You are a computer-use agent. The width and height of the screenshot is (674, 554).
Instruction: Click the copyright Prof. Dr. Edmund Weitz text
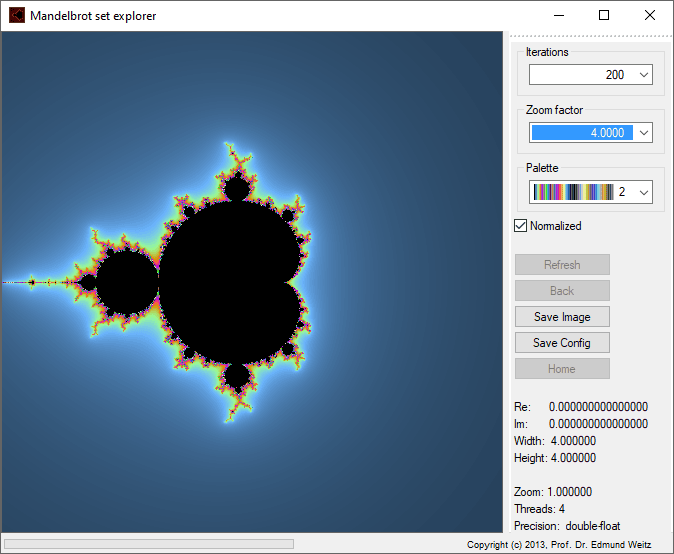tap(559, 545)
